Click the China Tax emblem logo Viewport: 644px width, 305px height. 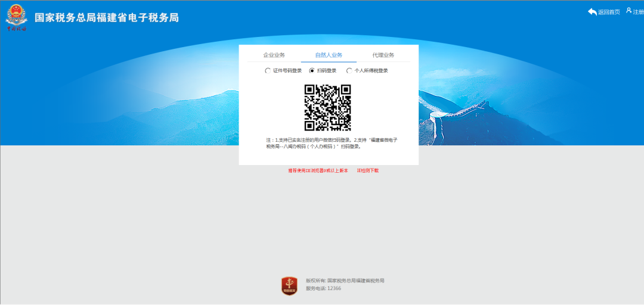click(17, 18)
